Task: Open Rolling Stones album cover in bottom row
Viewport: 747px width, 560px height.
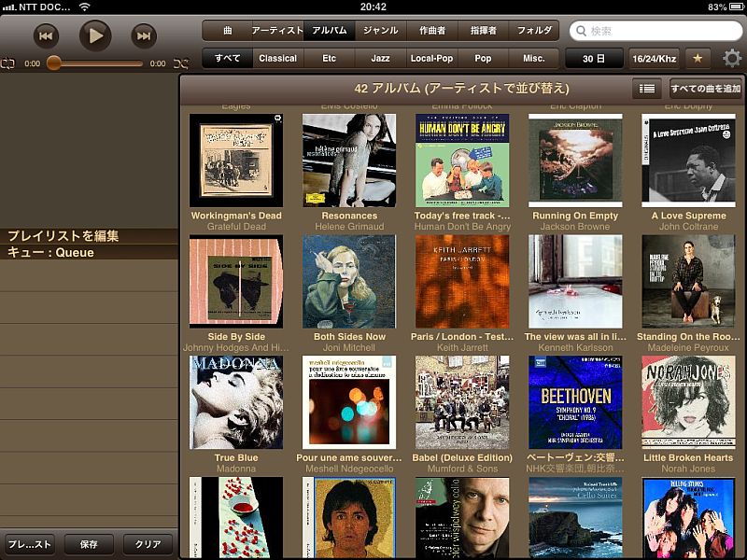Action: tap(688, 518)
